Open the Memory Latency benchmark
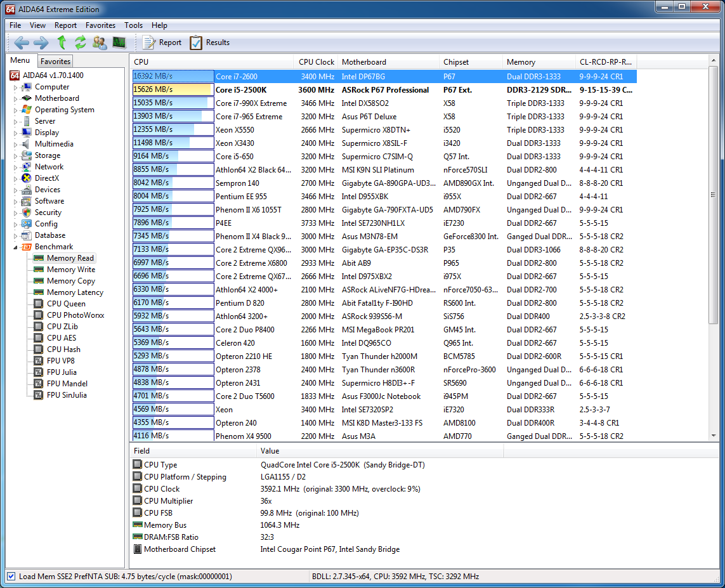 coord(75,292)
